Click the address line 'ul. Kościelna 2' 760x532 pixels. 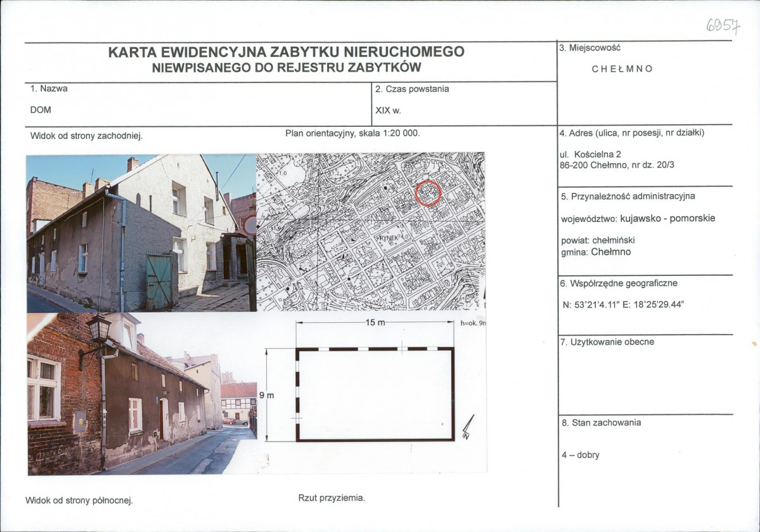point(590,155)
